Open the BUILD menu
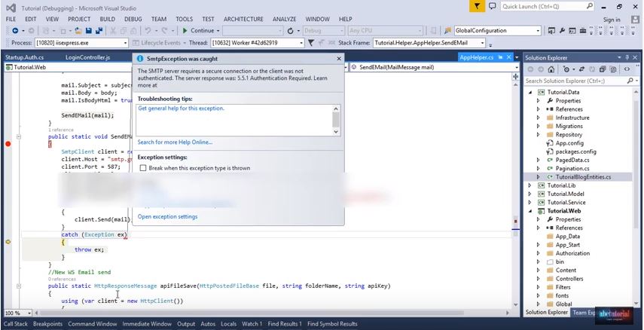Image resolution: width=644 pixels, height=330 pixels. coord(107,20)
